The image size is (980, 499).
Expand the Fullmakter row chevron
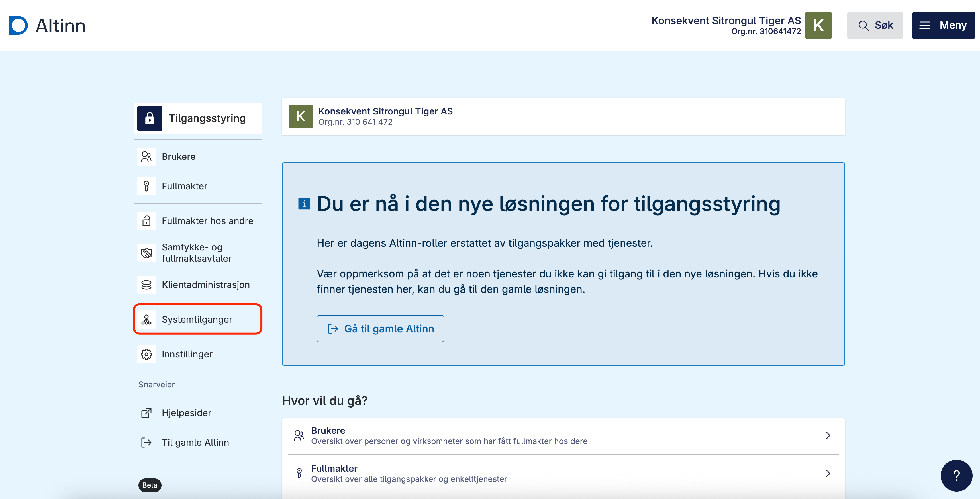click(x=828, y=473)
